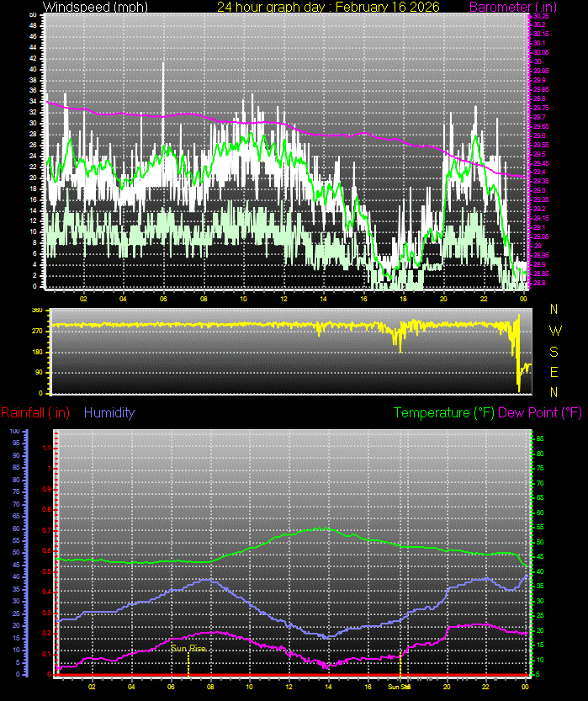Screen dimensions: 588x701
Task: Click the '18' hour label on the windspeed chart
Action: [404, 299]
